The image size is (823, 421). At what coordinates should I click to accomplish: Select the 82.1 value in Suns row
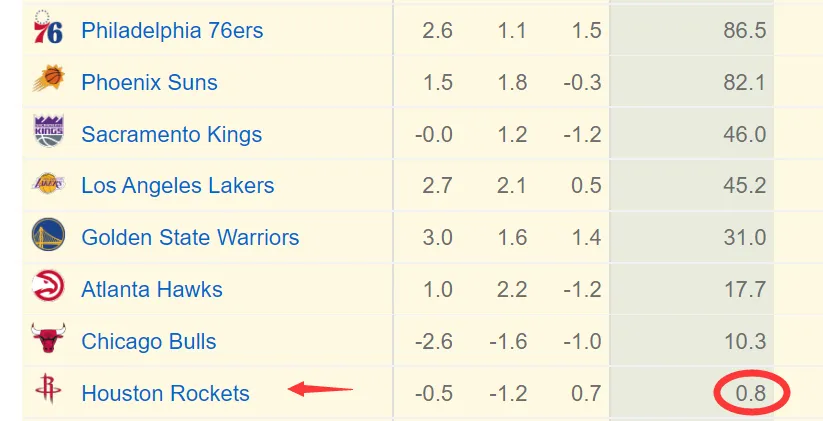[x=744, y=82]
